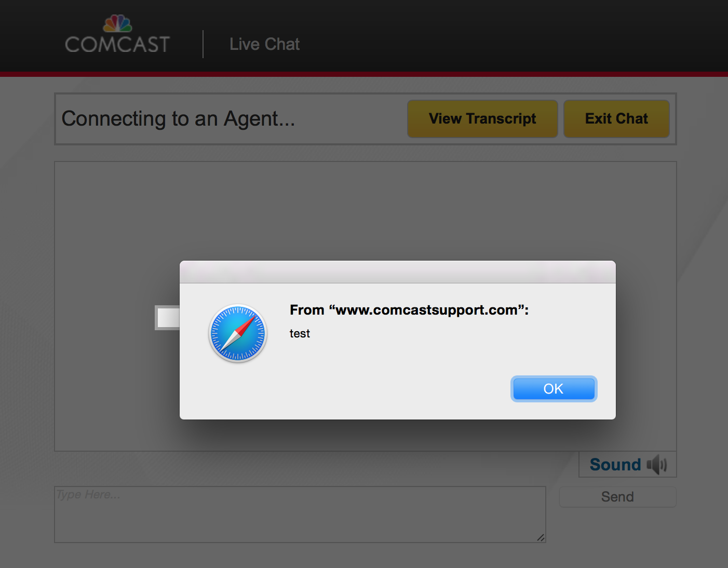Click the NBC peacock icon above Comcast

point(117,23)
